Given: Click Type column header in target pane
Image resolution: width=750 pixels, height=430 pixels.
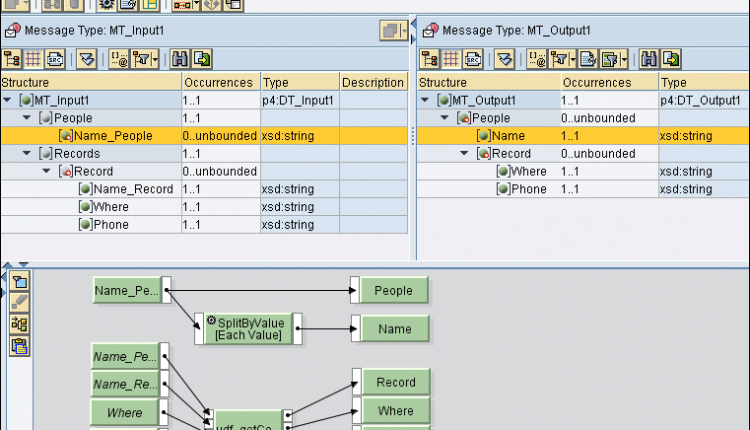Looking at the screenshot, I should tap(704, 82).
